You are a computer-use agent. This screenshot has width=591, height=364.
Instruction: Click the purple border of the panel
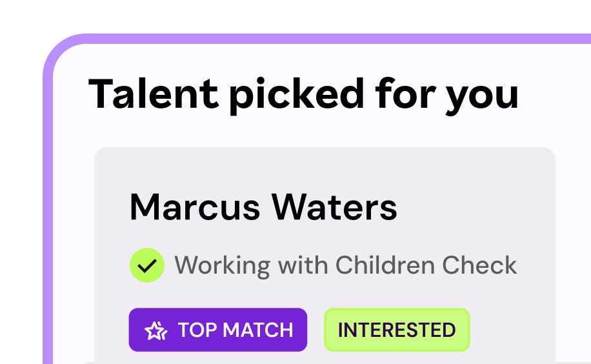point(48,194)
